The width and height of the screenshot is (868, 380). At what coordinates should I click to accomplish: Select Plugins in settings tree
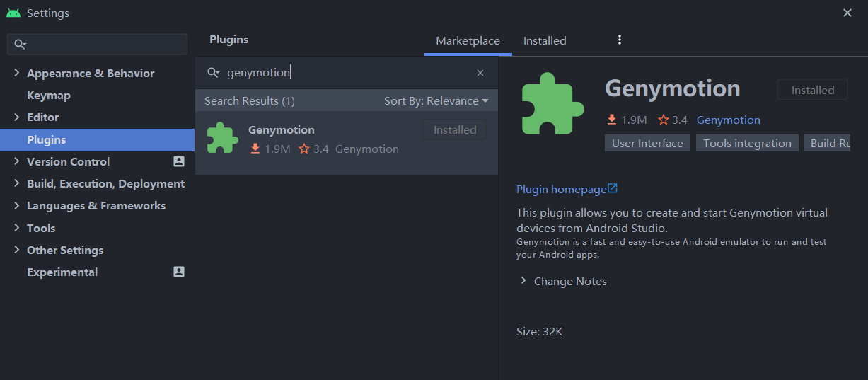pyautogui.click(x=97, y=139)
